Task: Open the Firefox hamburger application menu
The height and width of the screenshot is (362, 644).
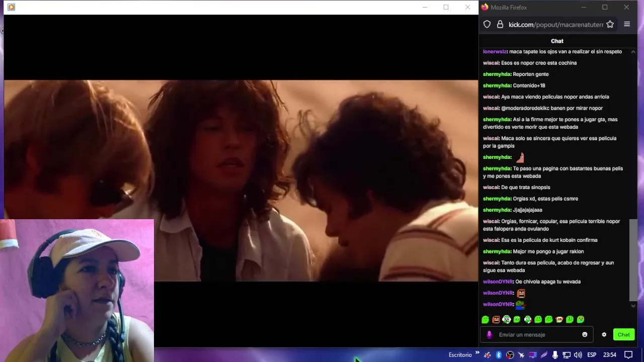Action: click(x=627, y=24)
